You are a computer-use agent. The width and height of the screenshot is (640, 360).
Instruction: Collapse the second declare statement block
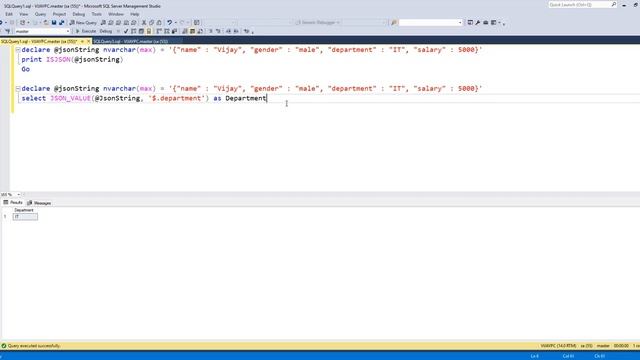pyautogui.click(x=18, y=89)
